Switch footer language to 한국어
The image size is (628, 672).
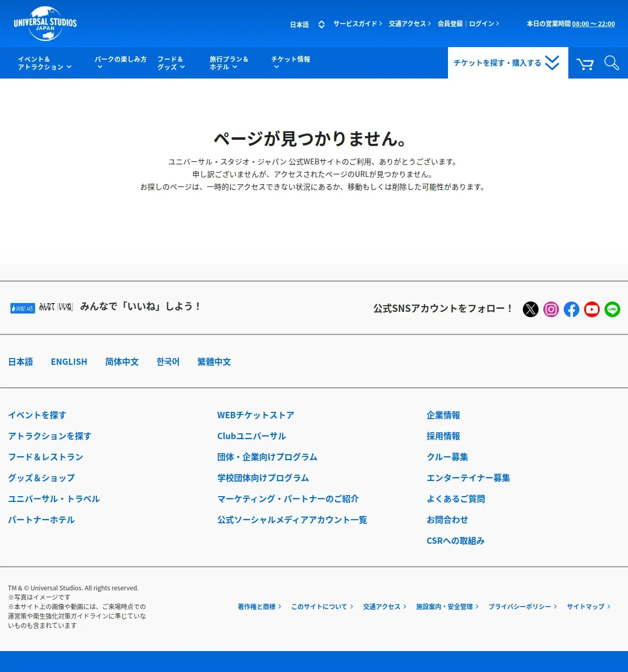(x=168, y=362)
